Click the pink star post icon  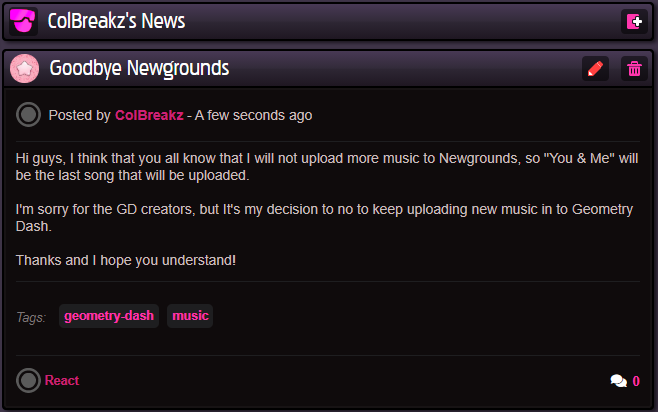click(24, 68)
